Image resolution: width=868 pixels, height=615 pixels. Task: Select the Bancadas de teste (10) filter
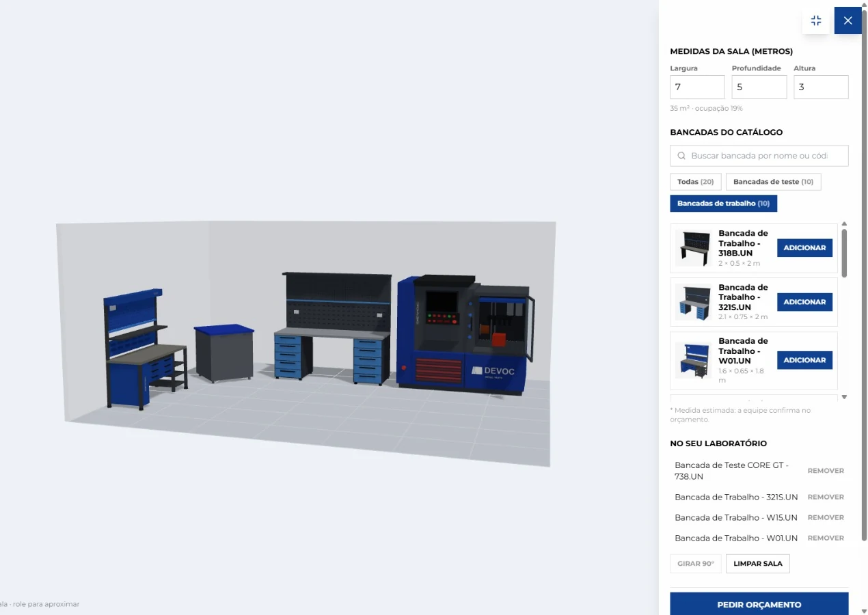pos(773,182)
